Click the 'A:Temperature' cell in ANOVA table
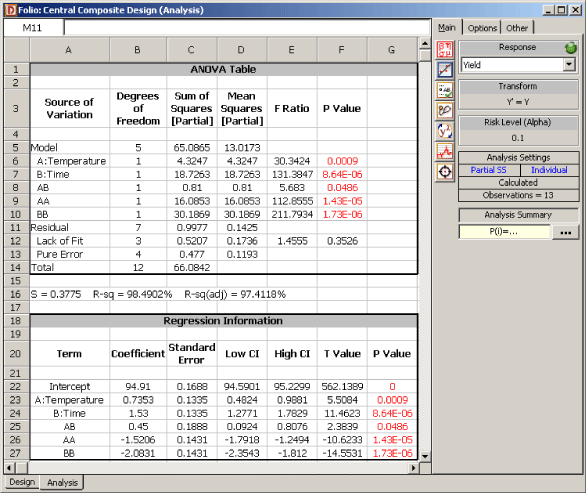586x493 pixels. click(70, 161)
